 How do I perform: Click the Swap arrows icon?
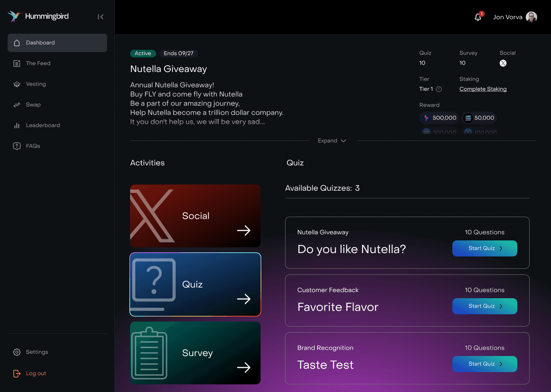[x=17, y=105]
